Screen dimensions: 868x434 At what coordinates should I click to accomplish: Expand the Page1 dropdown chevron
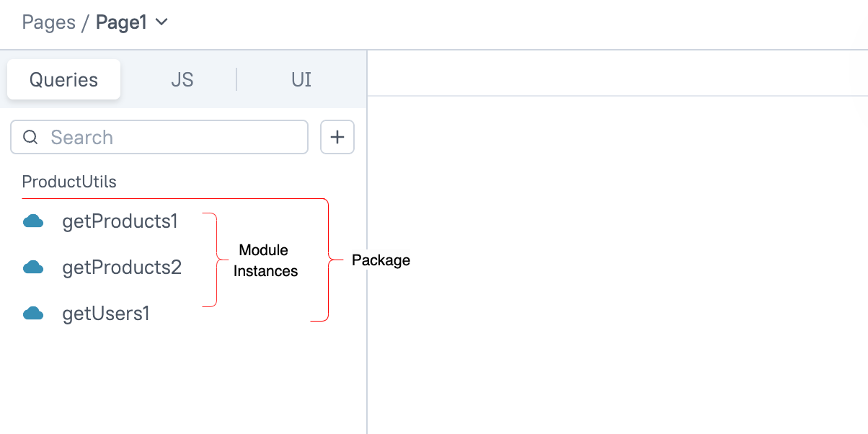pyautogui.click(x=162, y=22)
